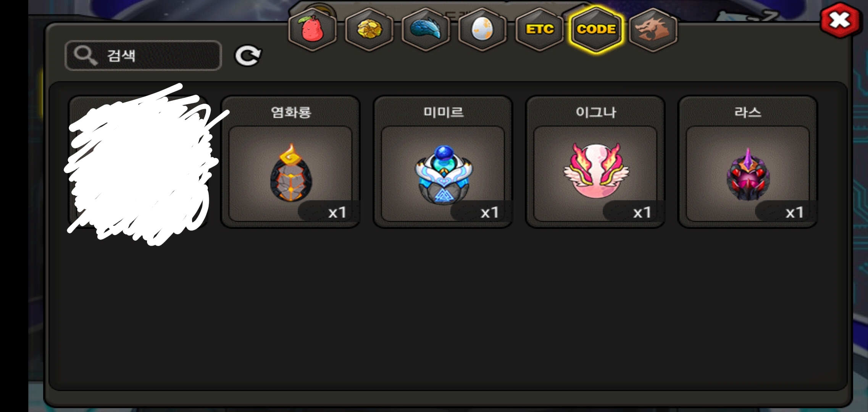The image size is (868, 412).
Task: Click the 염화룡 item name label
Action: (291, 112)
